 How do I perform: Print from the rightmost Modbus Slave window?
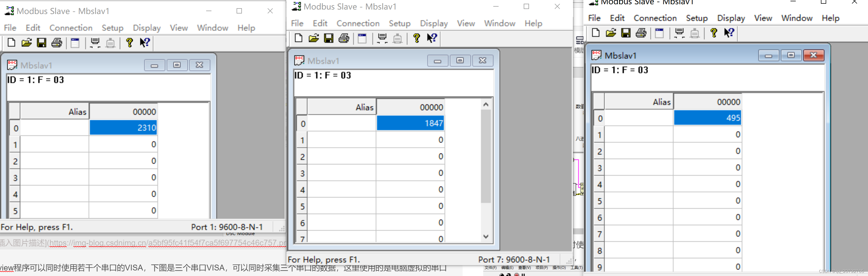pos(641,33)
